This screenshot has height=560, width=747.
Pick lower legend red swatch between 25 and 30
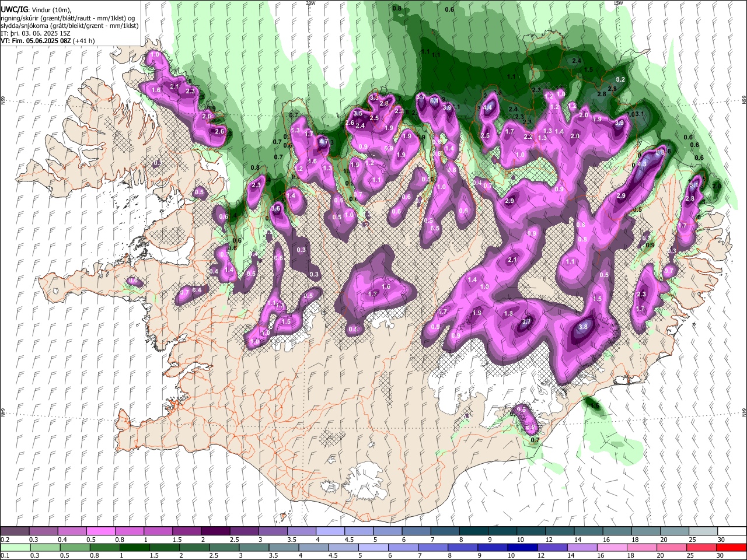click(x=701, y=547)
